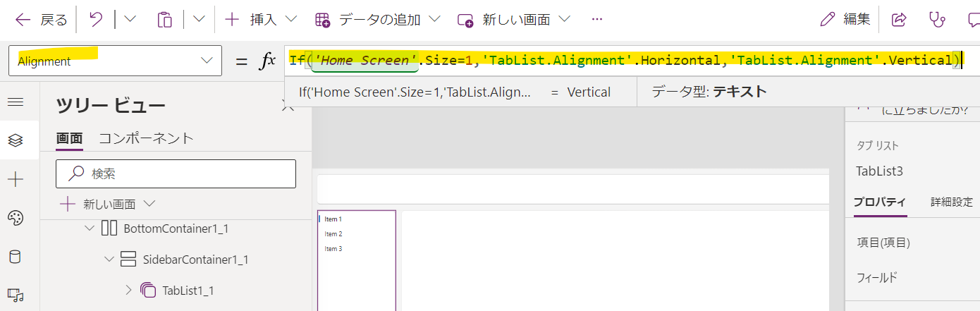Open the データの追加 menu
Viewport: 980px width, 311px height.
point(378,20)
